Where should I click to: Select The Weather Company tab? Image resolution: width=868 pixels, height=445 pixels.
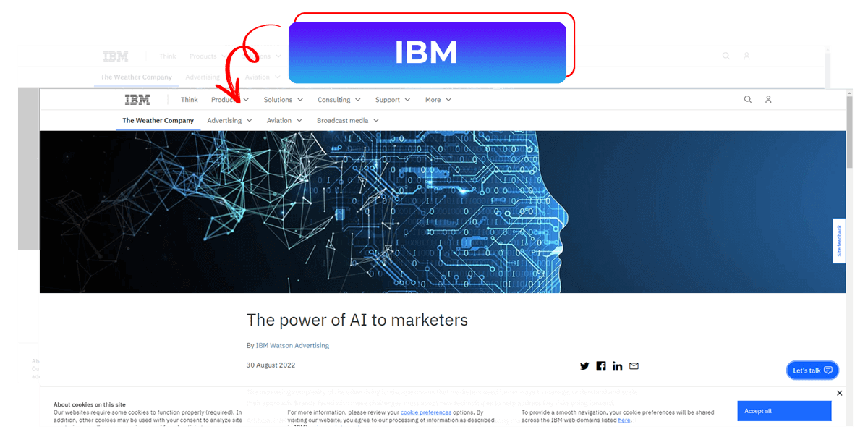pyautogui.click(x=158, y=121)
